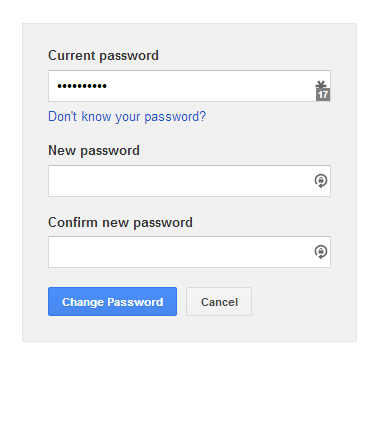
Task: Dismiss the form using Cancel
Action: (x=219, y=302)
